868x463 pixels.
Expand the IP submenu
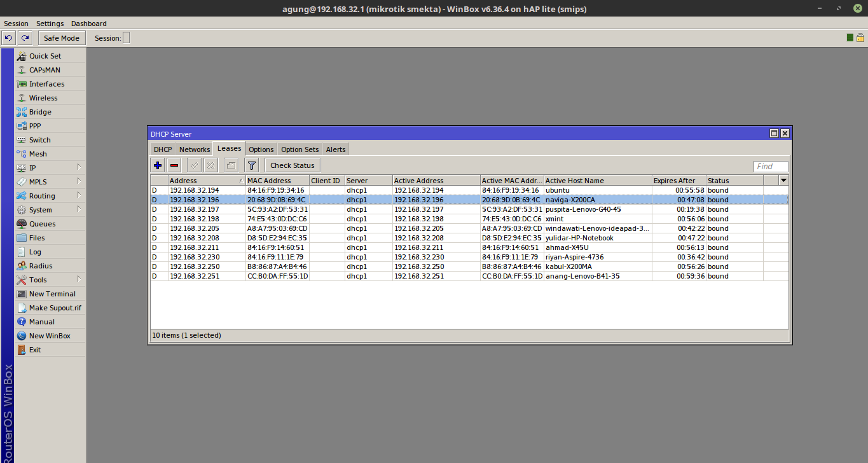[50, 168]
